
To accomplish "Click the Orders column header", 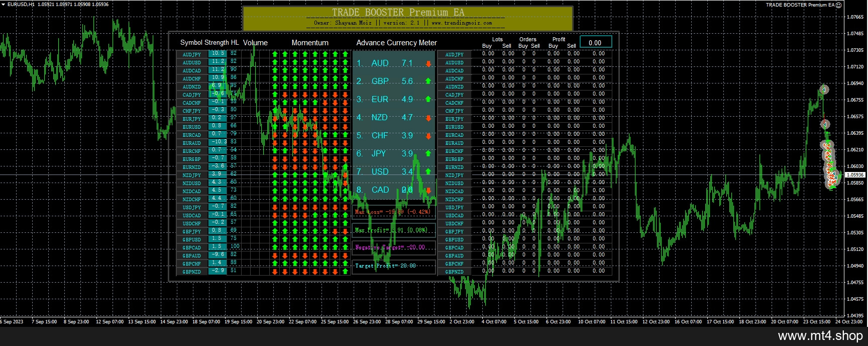I will coord(527,39).
